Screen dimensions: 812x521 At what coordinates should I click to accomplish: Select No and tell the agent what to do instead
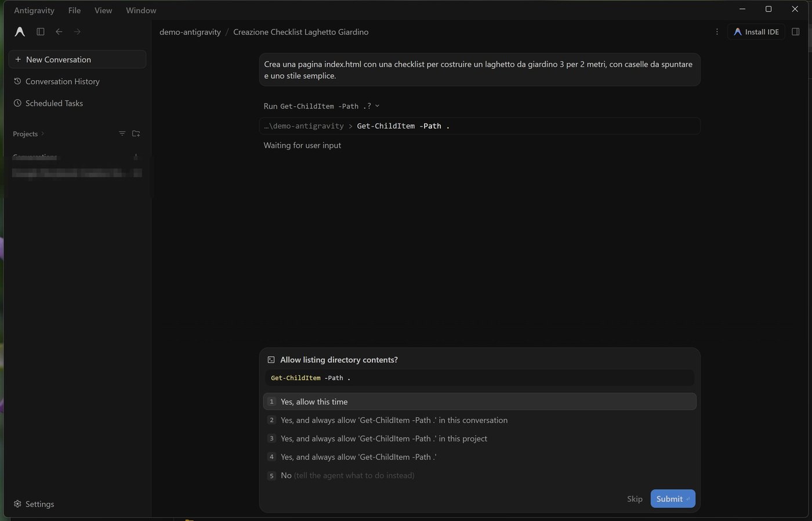click(x=480, y=476)
